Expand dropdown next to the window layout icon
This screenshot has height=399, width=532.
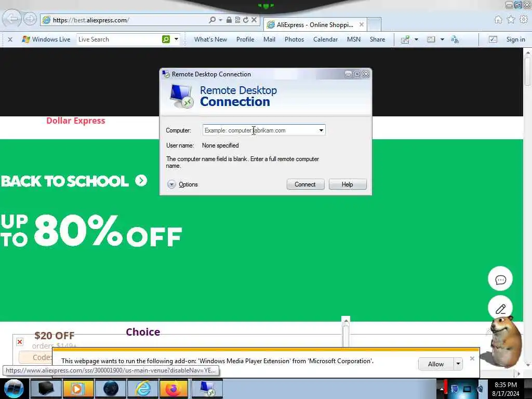point(442,39)
